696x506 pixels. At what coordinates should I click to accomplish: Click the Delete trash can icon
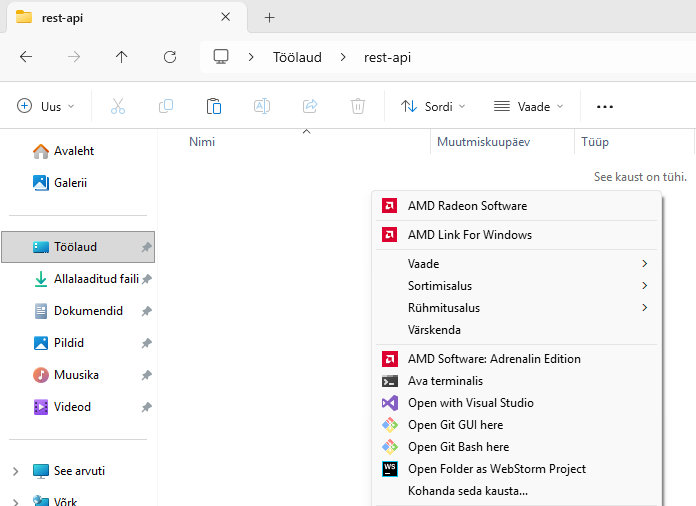coord(358,106)
